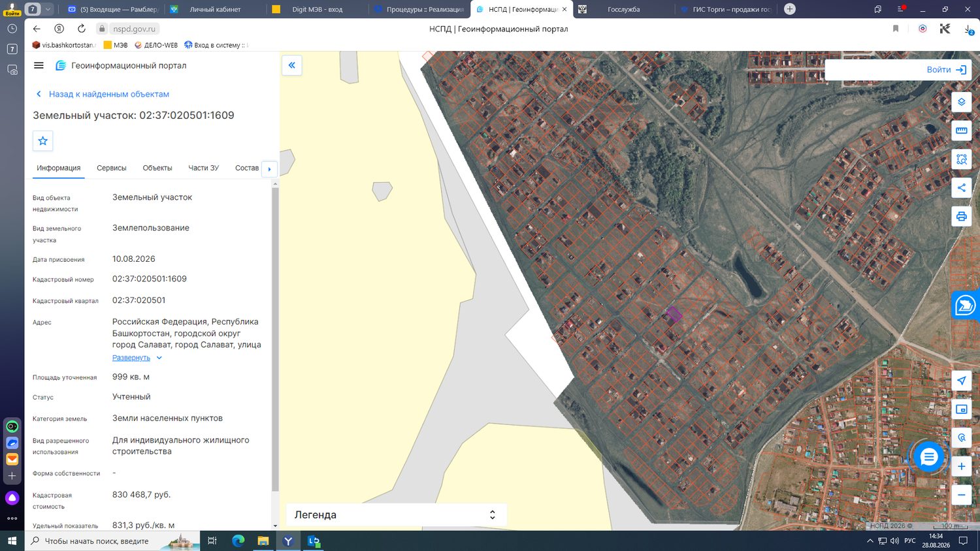Center map on my location
Image resolution: width=980 pixels, height=551 pixels.
coord(961,381)
